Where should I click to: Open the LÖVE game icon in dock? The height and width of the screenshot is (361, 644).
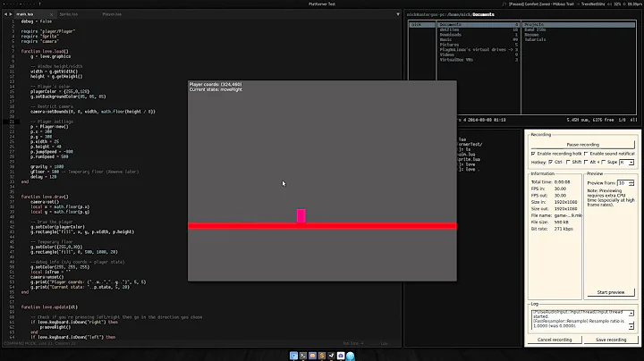[331, 356]
